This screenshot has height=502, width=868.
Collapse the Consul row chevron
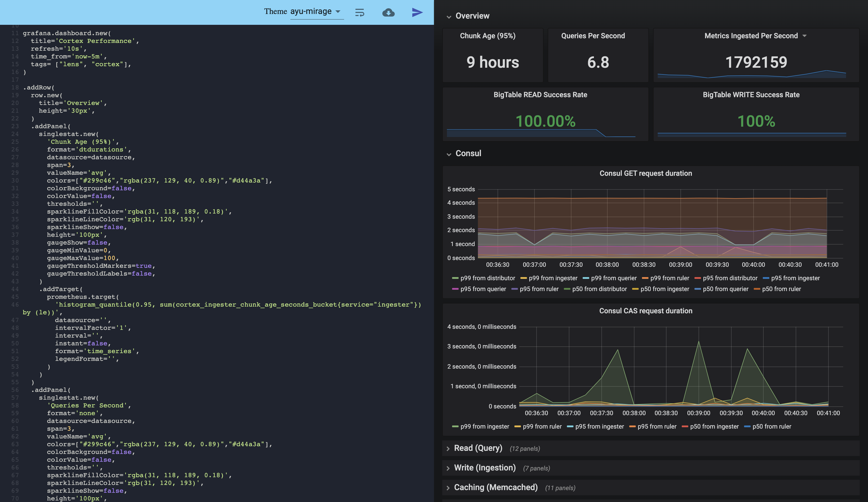point(449,154)
